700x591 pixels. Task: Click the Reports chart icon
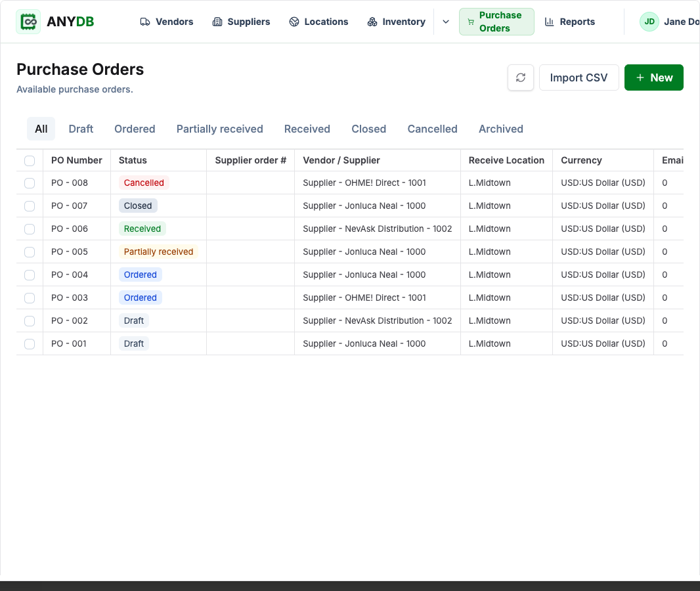[550, 22]
